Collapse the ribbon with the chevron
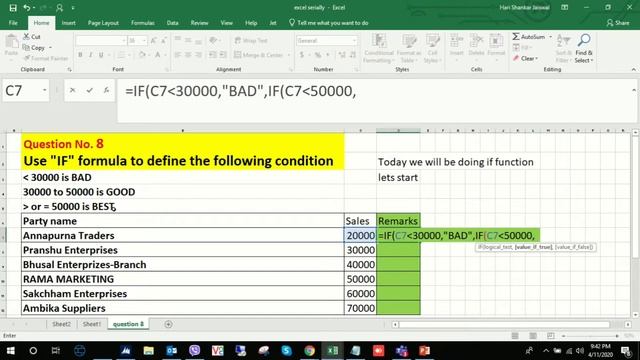640x360 pixels. tap(633, 69)
